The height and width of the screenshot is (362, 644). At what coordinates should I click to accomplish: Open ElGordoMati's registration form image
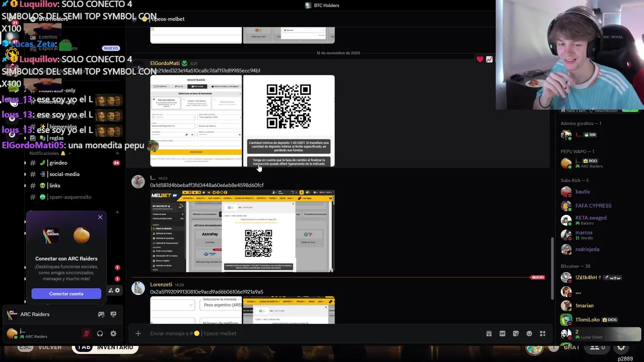(196, 121)
